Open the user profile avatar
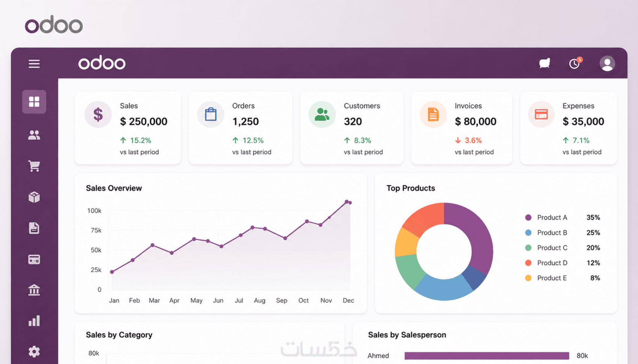The width and height of the screenshot is (638, 364). [607, 63]
